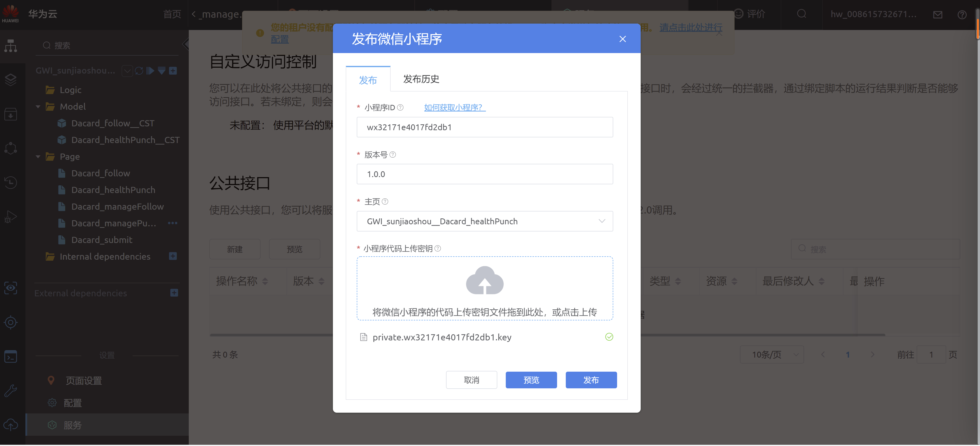This screenshot has width=980, height=446.
Task: Click the refresh icon in project toolbar
Action: click(139, 71)
